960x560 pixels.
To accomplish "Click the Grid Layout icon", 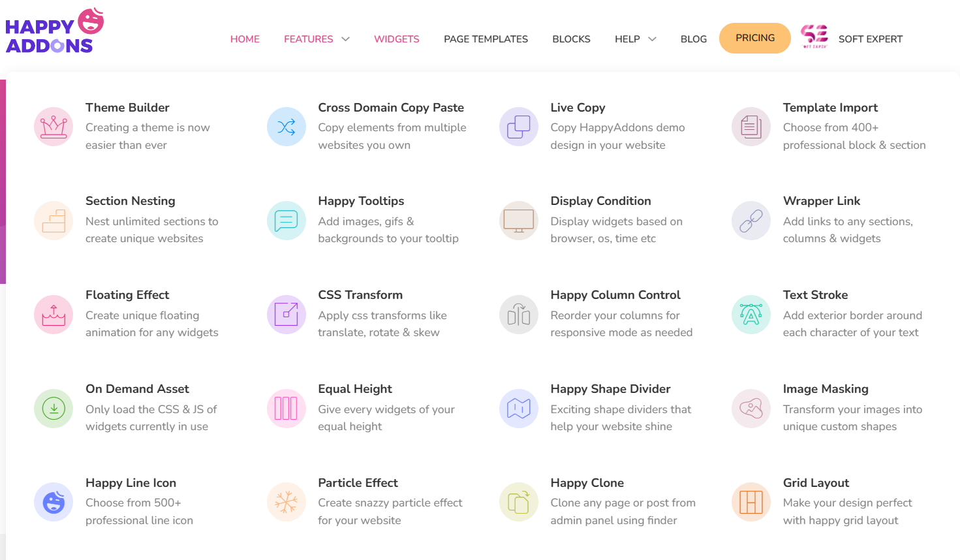I will tap(751, 503).
